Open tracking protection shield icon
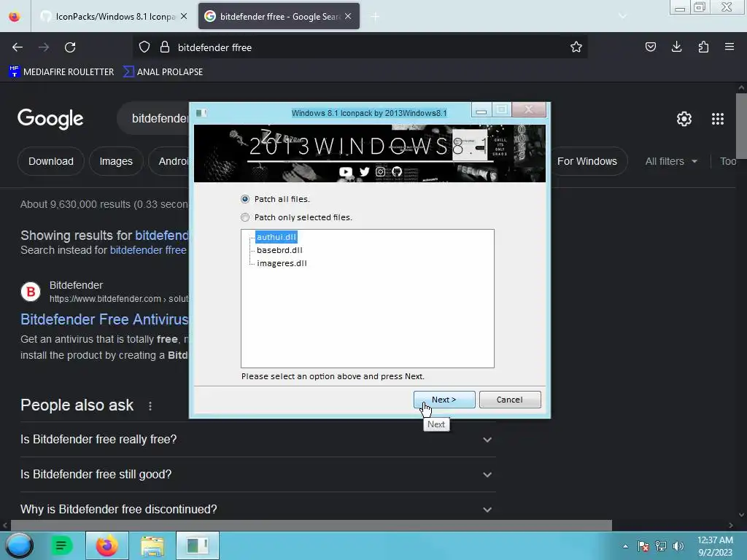Image resolution: width=747 pixels, height=560 pixels. pos(144,47)
